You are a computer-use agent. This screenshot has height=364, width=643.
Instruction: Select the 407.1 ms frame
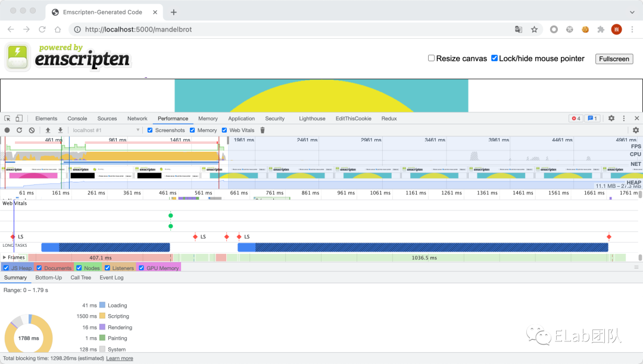click(101, 258)
